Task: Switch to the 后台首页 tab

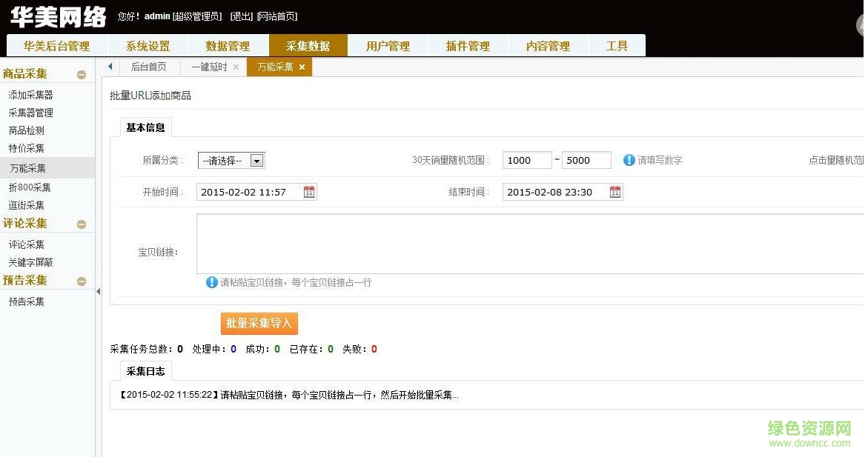Action: click(x=148, y=67)
